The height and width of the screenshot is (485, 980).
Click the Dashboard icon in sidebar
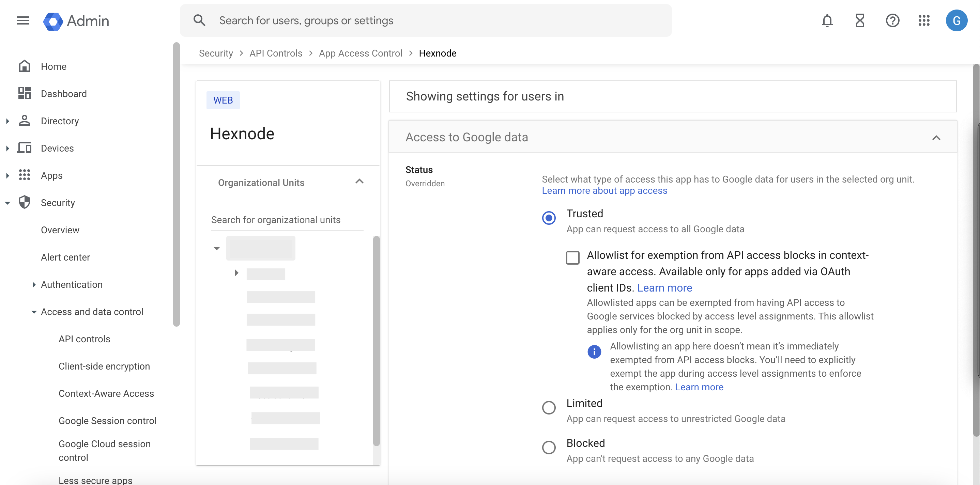coord(24,93)
